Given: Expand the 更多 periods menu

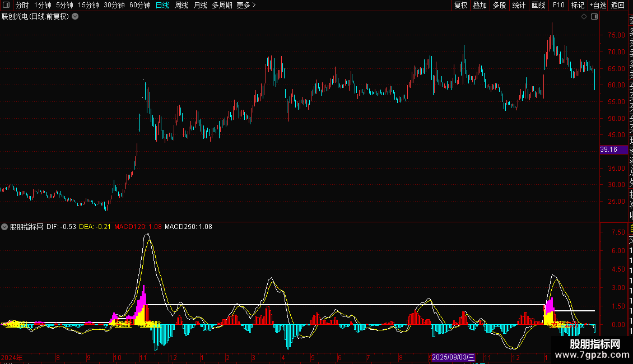Looking at the screenshot, I should tap(246, 5).
